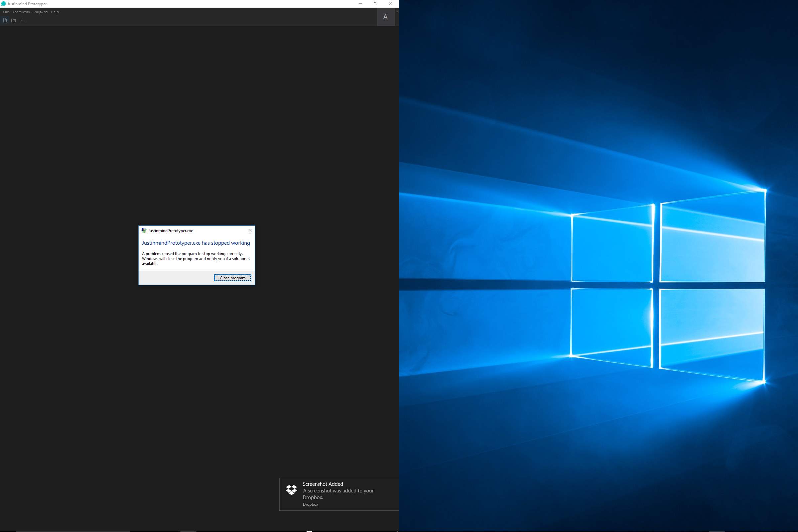
Task: Open the Plug-ins menu
Action: [x=40, y=12]
